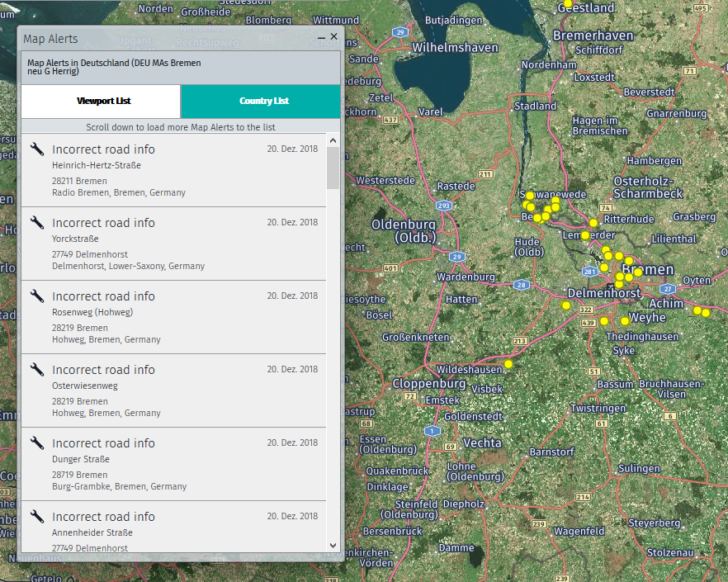Image resolution: width=728 pixels, height=582 pixels.
Task: Click the alert list scroll-up arrow
Action: [x=333, y=140]
